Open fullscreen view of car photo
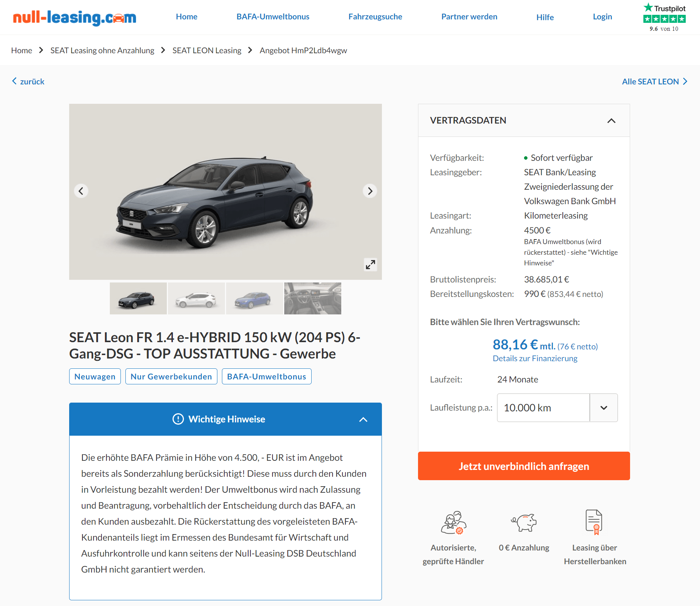 tap(371, 264)
